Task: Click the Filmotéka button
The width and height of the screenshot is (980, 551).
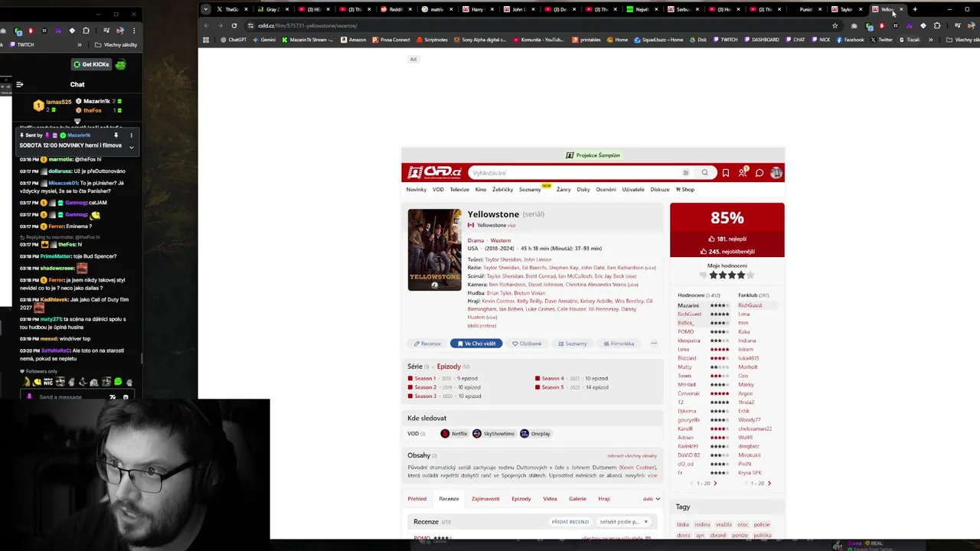Action: point(619,344)
